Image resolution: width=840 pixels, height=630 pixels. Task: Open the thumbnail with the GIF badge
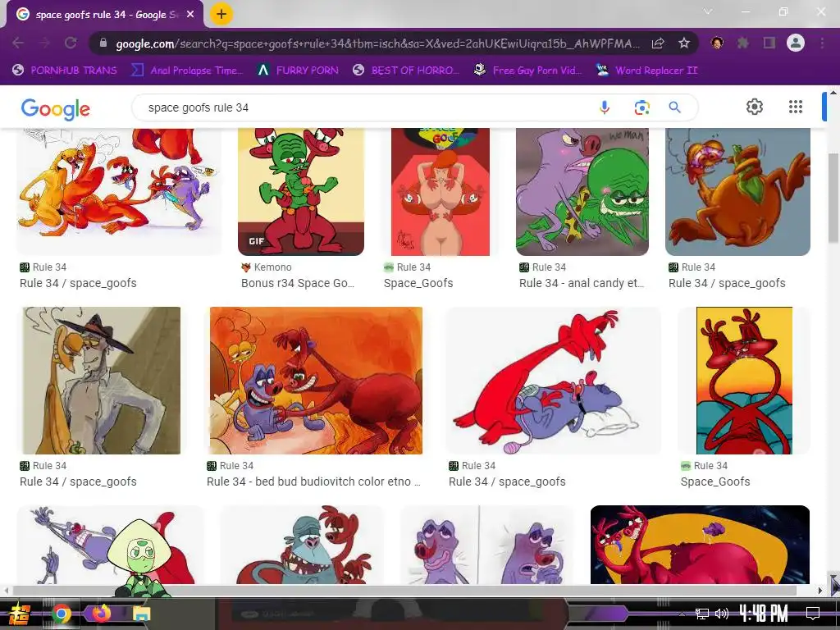301,191
